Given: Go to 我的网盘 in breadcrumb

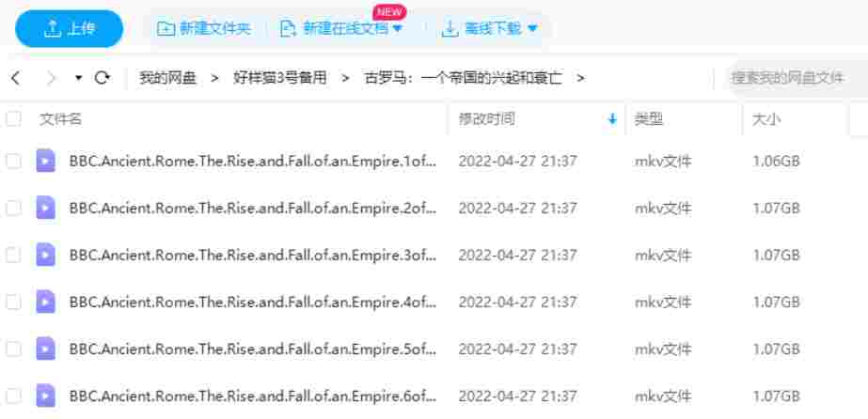Looking at the screenshot, I should pos(167,78).
